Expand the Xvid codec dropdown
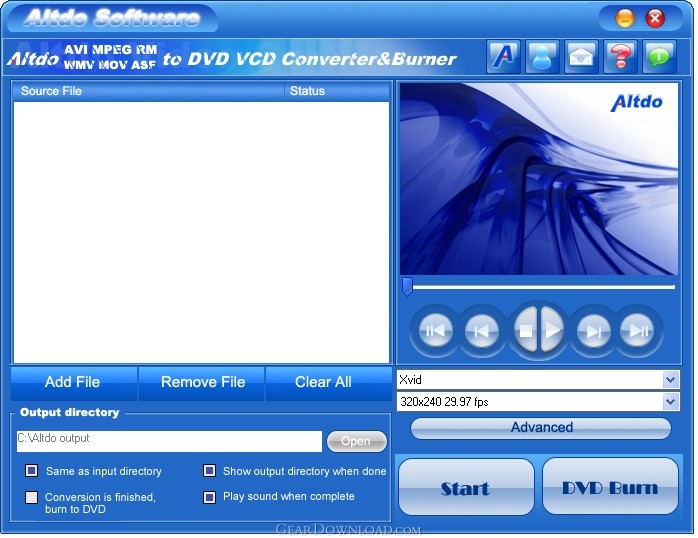This screenshot has height=538, width=698. tap(670, 380)
